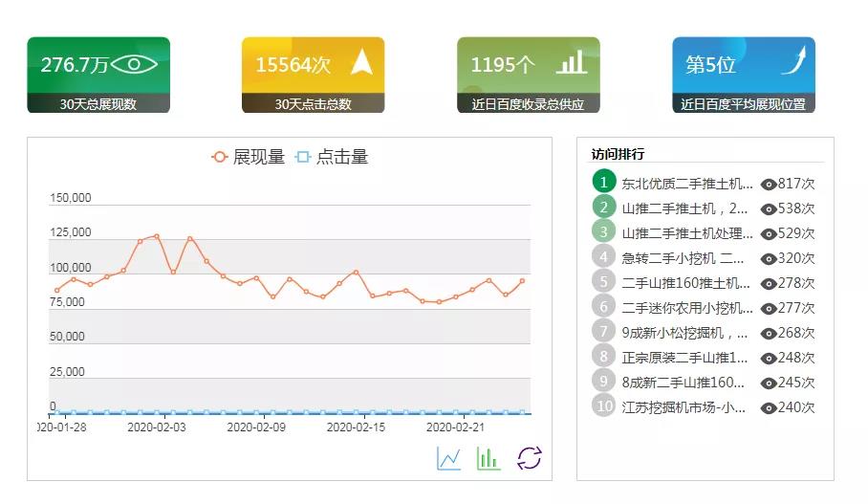Click the 15564次 value
The width and height of the screenshot is (868, 504).
click(293, 65)
